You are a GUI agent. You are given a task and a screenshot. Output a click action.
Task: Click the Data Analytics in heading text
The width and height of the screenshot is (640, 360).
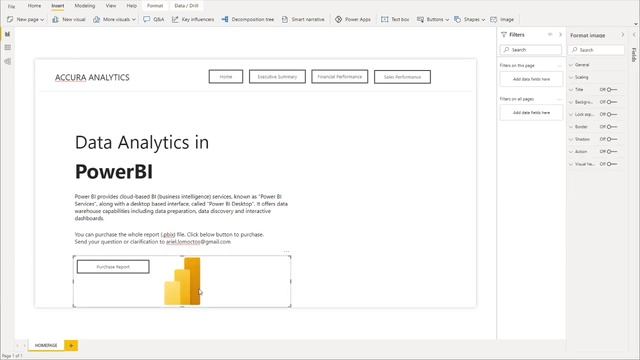click(142, 142)
